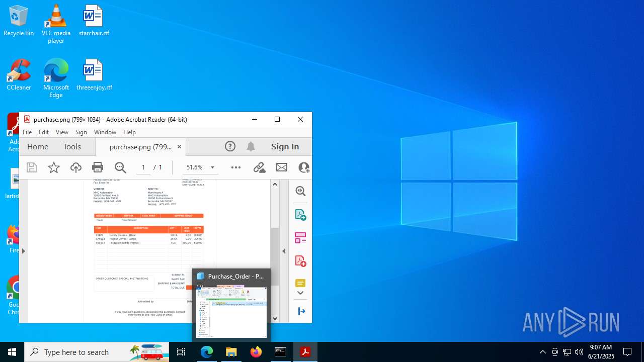Switch to the Tools tab
The image size is (644, 362).
tap(72, 146)
